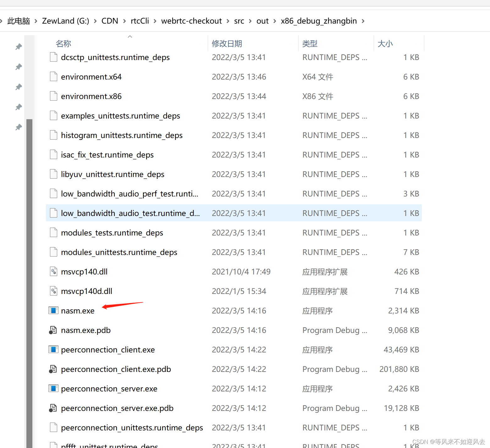Click the environment.x86 file icon
Image resolution: width=490 pixels, height=448 pixels.
click(53, 96)
